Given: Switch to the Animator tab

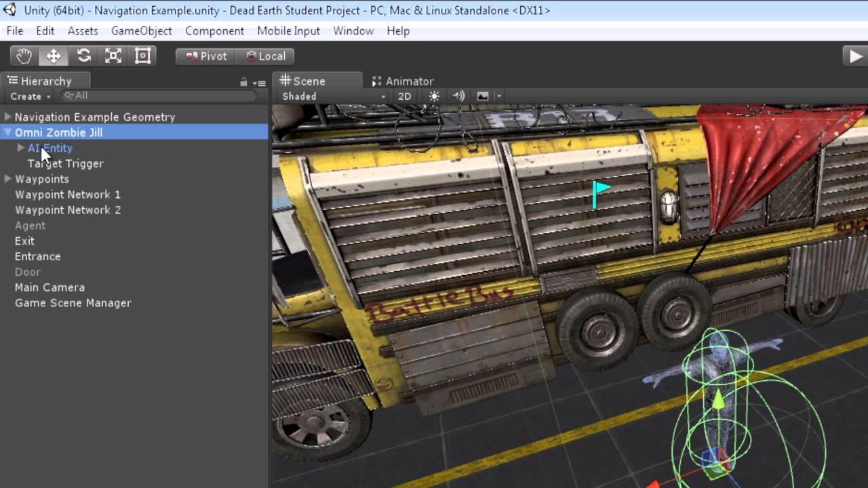Looking at the screenshot, I should pos(403,81).
